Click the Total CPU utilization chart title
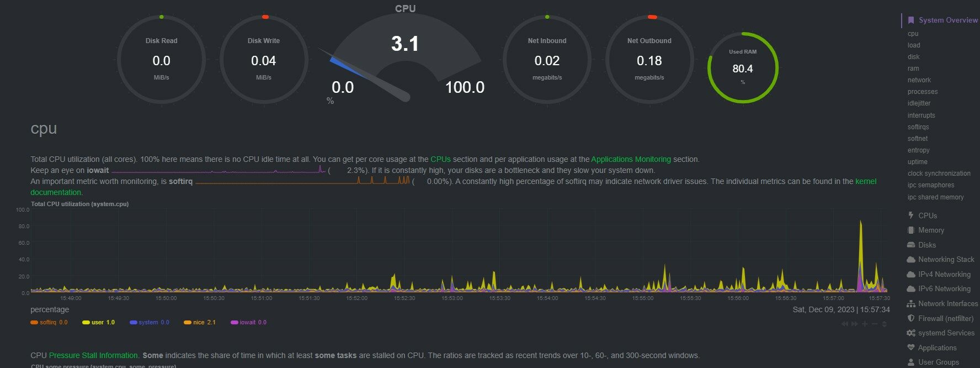This screenshot has width=980, height=368. click(79, 204)
